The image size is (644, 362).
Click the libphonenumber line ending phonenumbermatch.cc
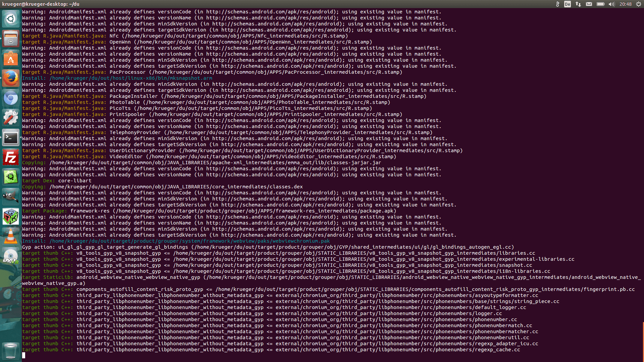click(277, 325)
